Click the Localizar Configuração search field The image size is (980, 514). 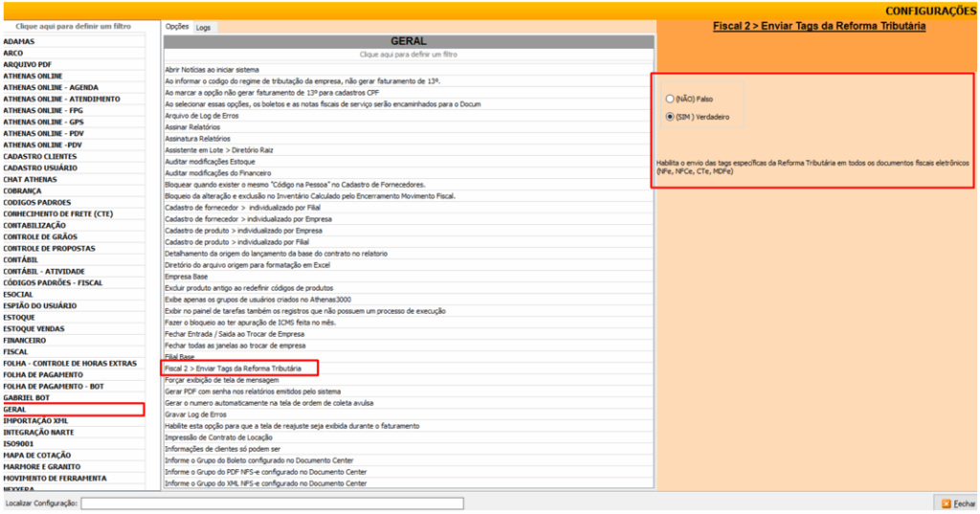(272, 503)
